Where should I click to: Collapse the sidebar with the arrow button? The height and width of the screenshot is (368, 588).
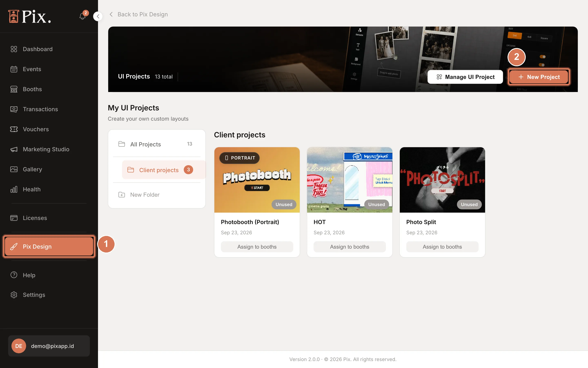98,16
